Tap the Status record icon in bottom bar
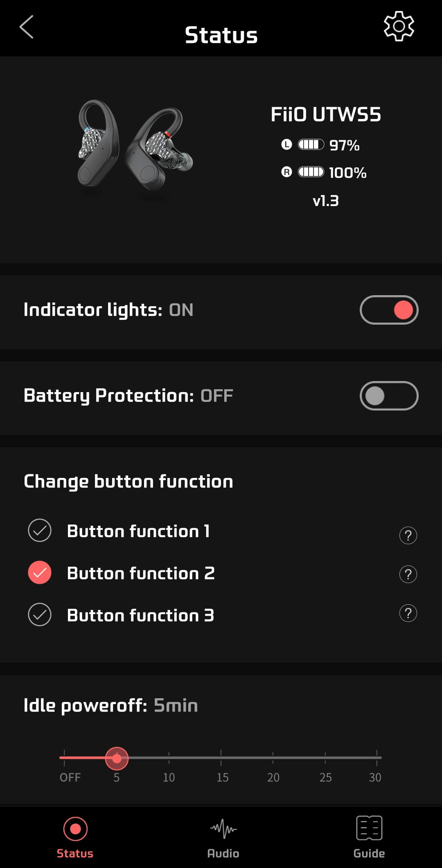 coord(75,829)
